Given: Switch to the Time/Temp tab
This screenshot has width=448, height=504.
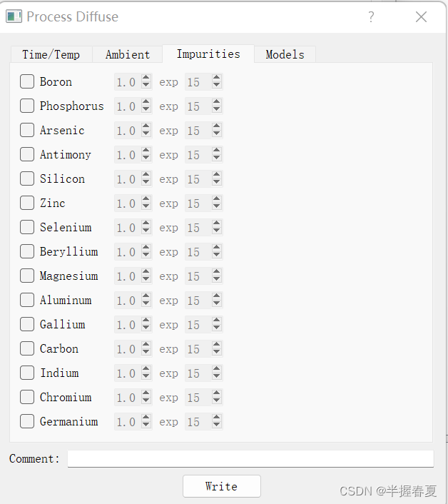Looking at the screenshot, I should [x=51, y=54].
